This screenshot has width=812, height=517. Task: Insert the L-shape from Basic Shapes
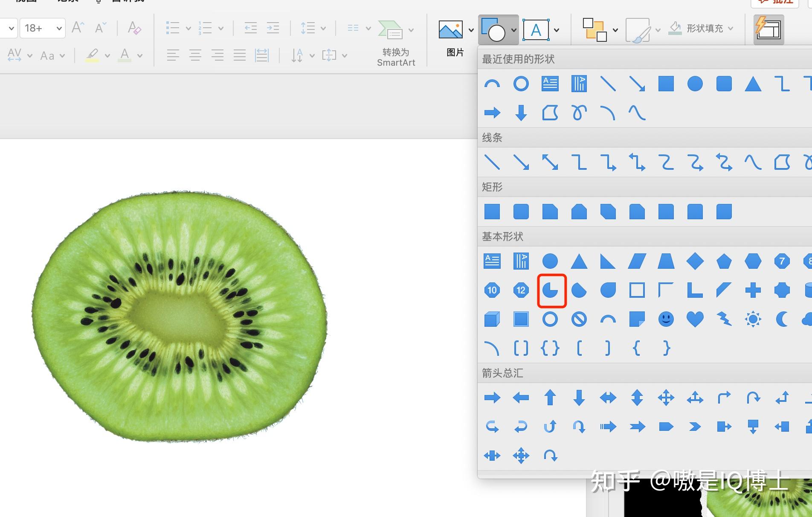[695, 290]
